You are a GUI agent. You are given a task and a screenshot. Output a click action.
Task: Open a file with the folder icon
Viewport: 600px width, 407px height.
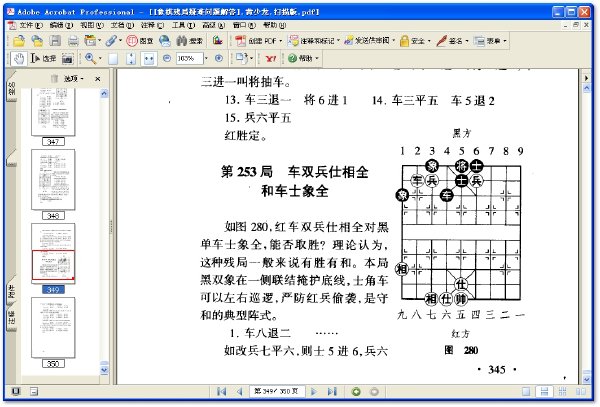pyautogui.click(x=19, y=41)
